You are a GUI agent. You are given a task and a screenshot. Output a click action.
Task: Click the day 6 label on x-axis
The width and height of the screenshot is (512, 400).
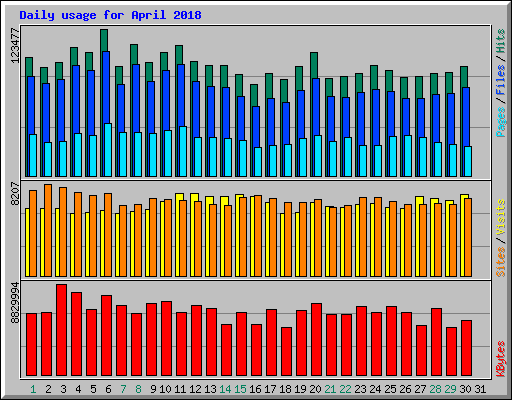pos(108,389)
